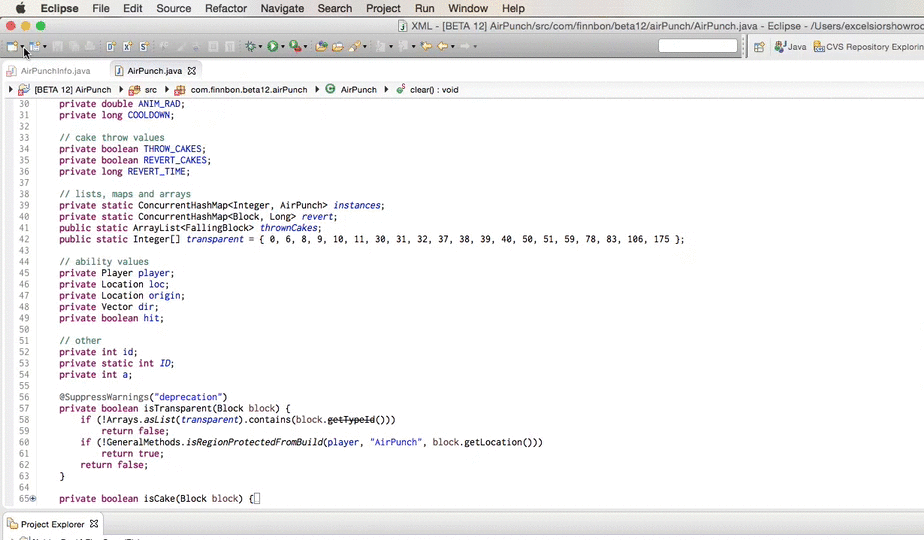Click the Open Perspective icon

759,46
